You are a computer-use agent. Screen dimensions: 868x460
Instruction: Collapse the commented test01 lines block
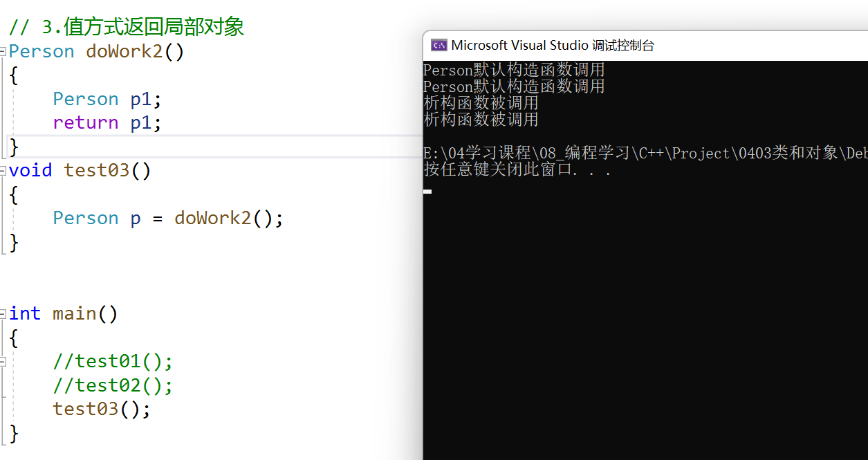[3, 362]
